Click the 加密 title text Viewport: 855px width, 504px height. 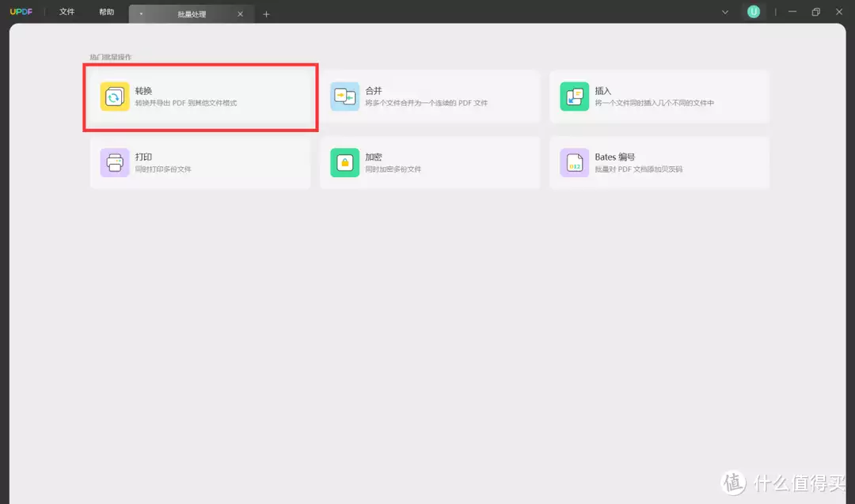point(374,157)
